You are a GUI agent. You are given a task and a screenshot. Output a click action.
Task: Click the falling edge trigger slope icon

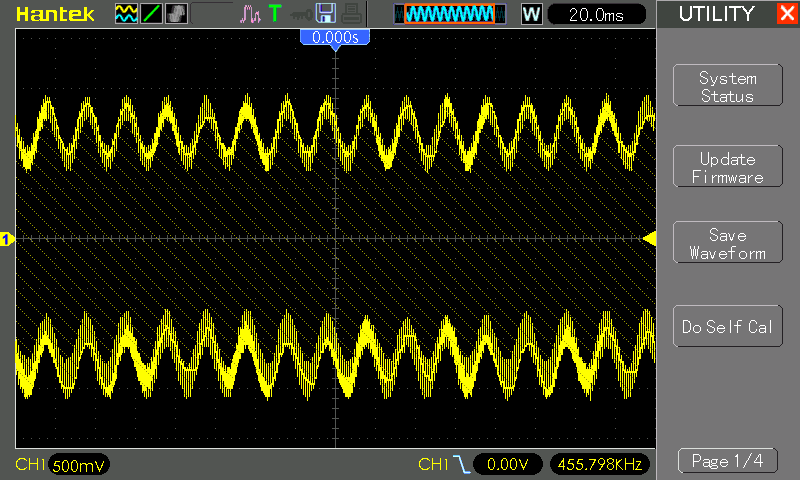pos(462,464)
